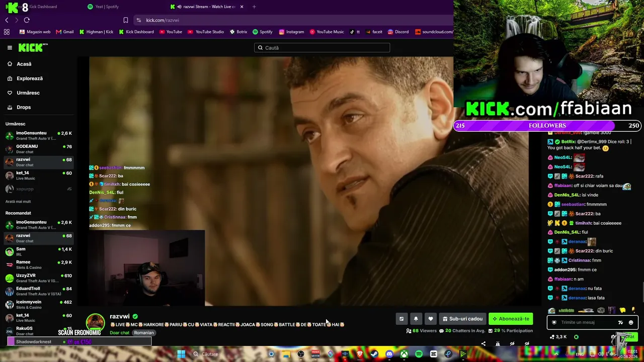
Task: Reload the page with refresh icon
Action: point(27,20)
